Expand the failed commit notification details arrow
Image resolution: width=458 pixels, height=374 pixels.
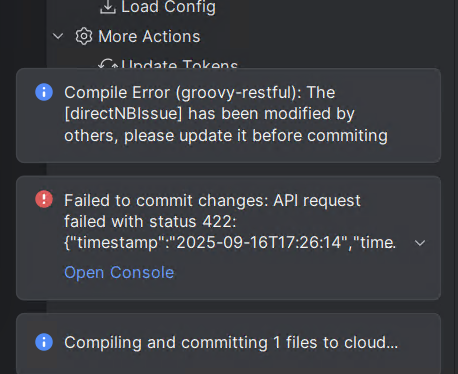pos(420,243)
